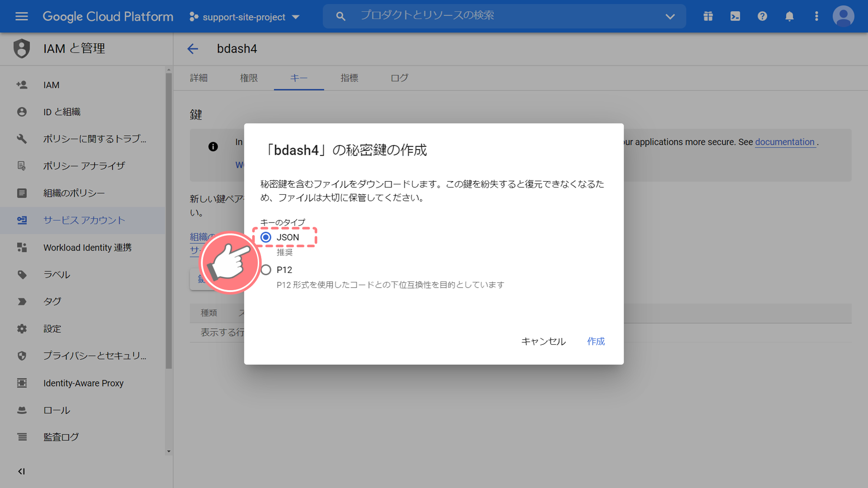Collapse the sidebar with the bottom chevron
Viewport: 868px width, 488px height.
click(x=21, y=471)
